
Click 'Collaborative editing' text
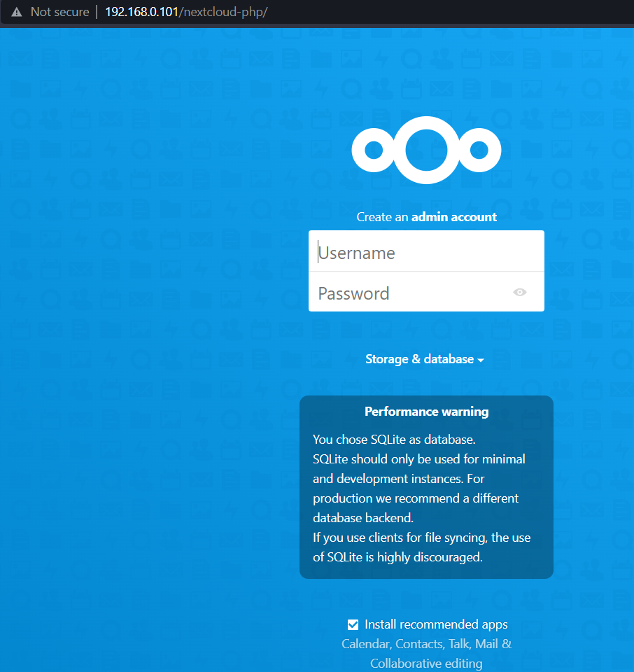(426, 663)
